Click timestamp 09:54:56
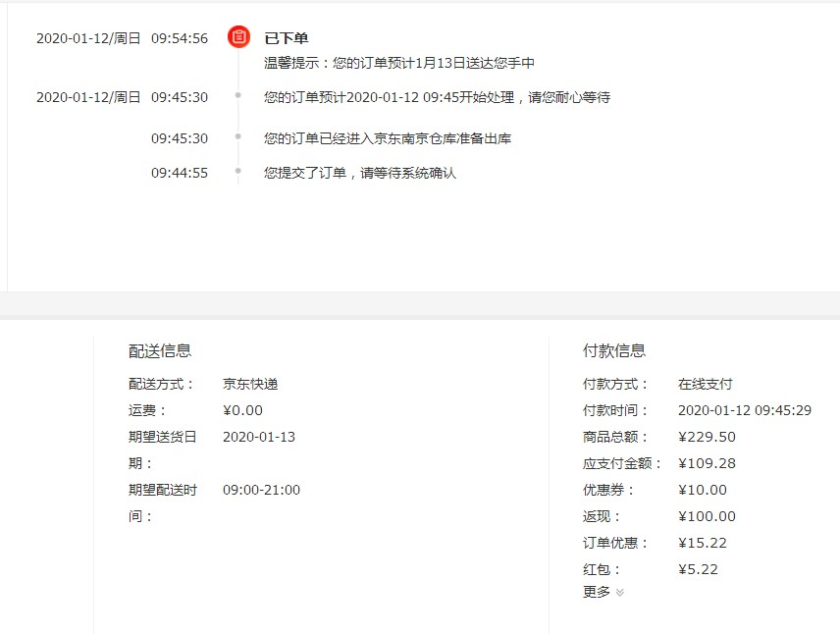The height and width of the screenshot is (634, 840). 180,38
